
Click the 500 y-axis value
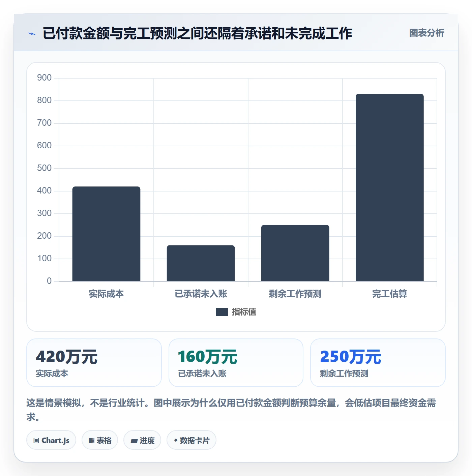(44, 168)
